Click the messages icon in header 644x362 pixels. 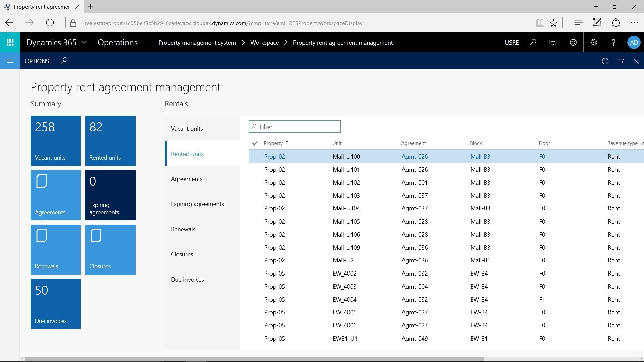[553, 42]
